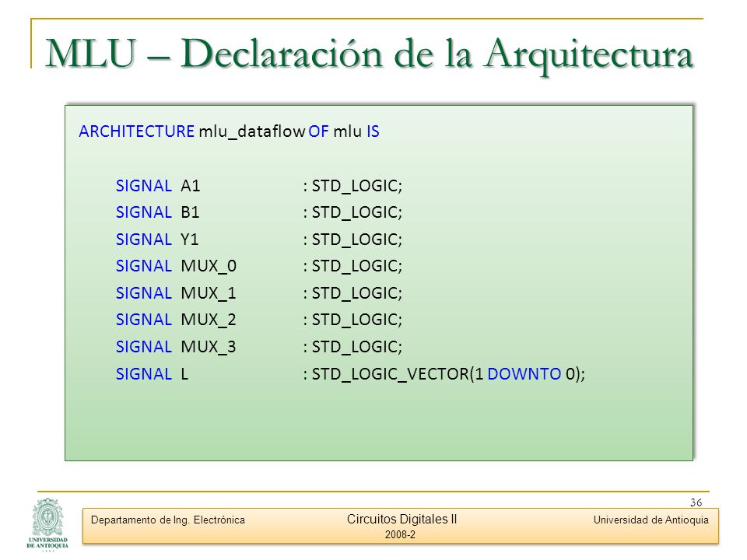
Task: Click the ARCHITECTURE keyword in the code
Action: (136, 131)
